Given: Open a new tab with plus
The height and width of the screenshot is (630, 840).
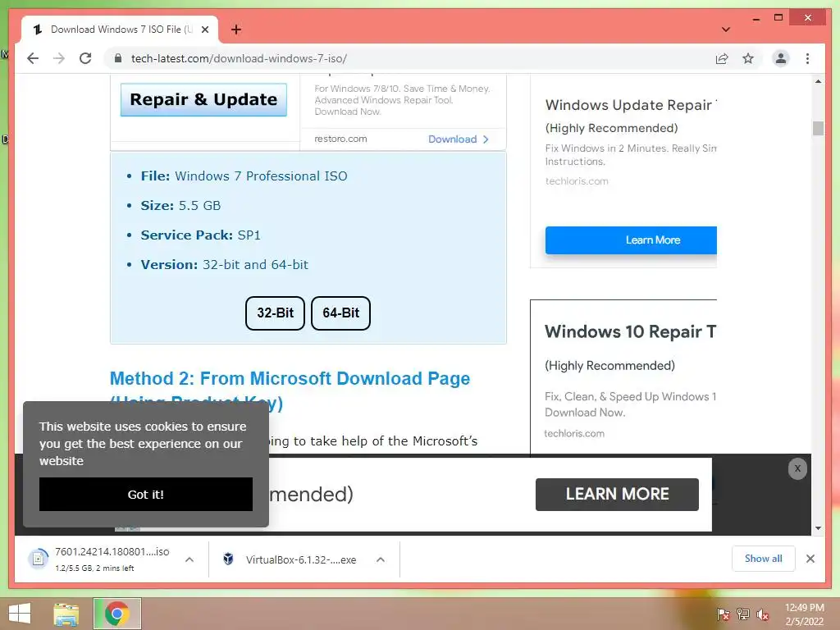Looking at the screenshot, I should [235, 30].
